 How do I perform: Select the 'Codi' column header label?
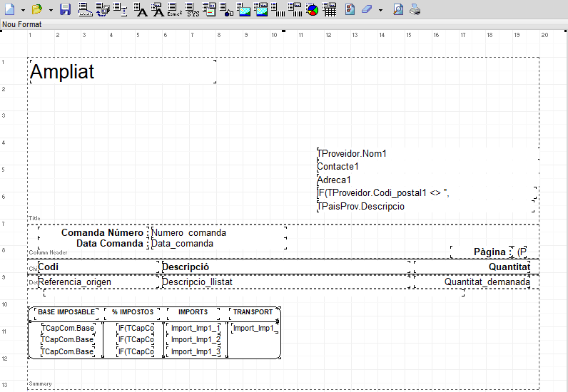[98, 267]
